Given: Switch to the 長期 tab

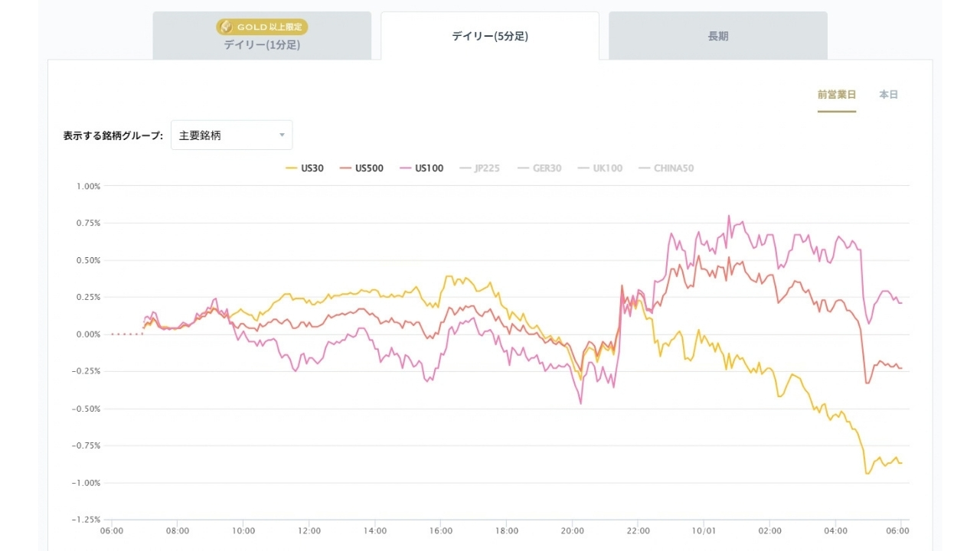Looking at the screenshot, I should (718, 36).
